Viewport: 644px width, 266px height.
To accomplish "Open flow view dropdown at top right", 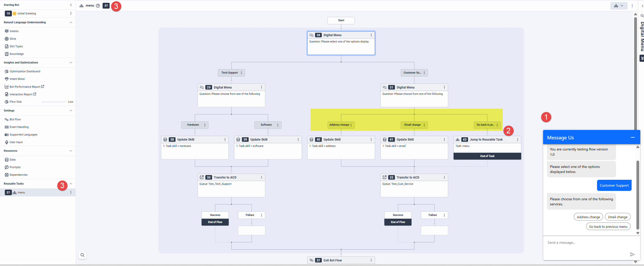I will pyautogui.click(x=618, y=6).
